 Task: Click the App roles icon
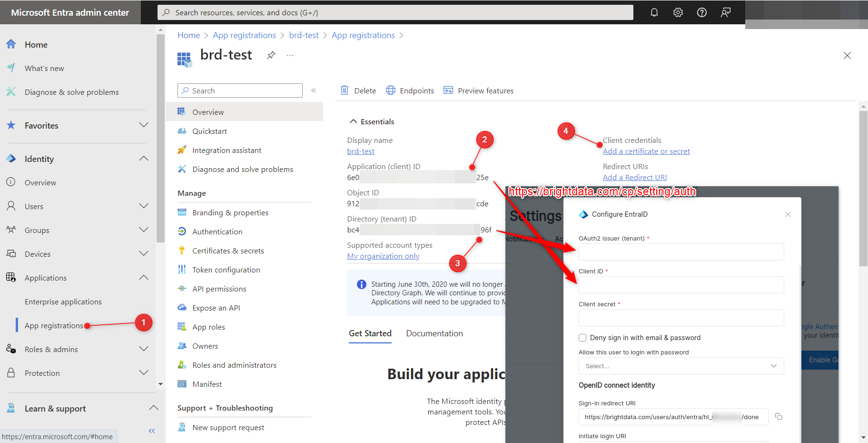(x=182, y=327)
